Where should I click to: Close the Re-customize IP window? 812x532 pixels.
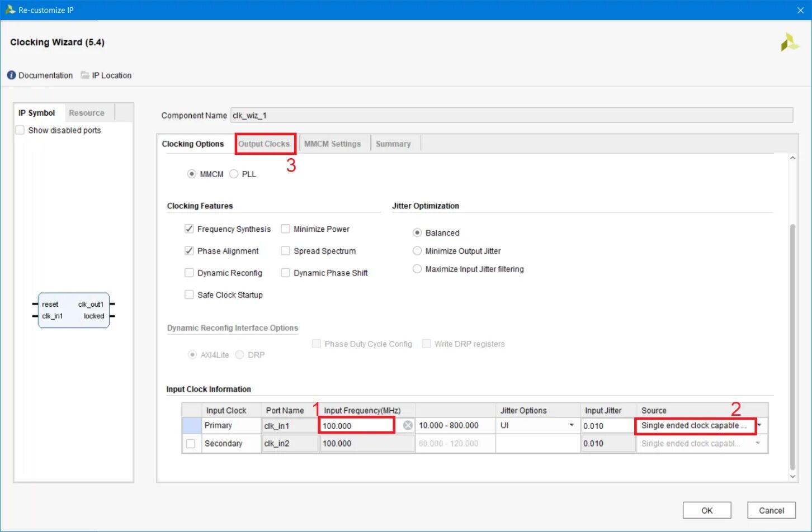(800, 10)
